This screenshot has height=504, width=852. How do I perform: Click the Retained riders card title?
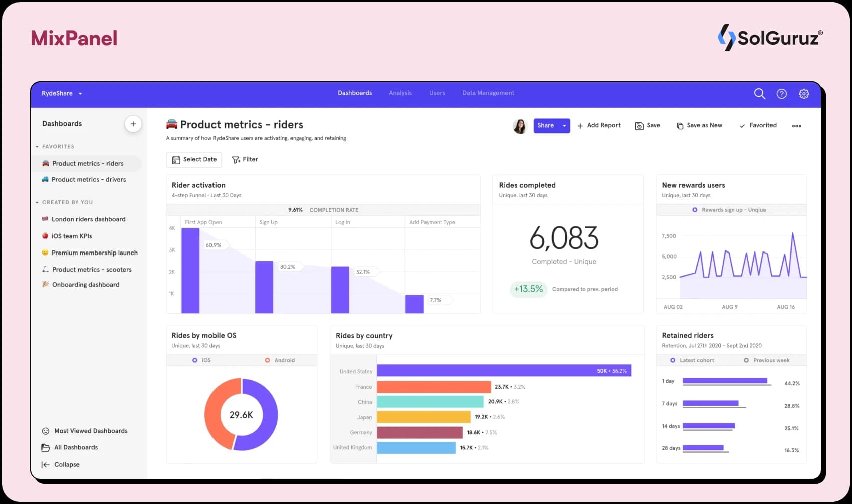687,335
